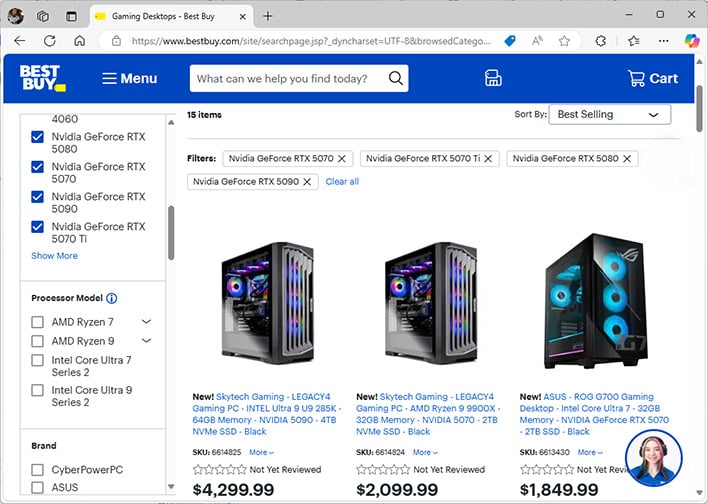Click the filter panel scrollbar thumb
Viewport: 708px width, 504px height.
(x=171, y=233)
